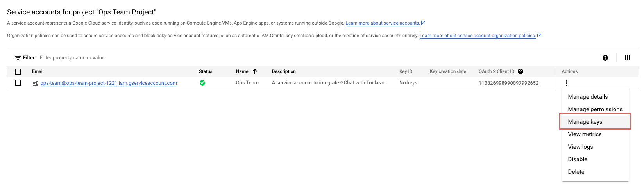Click Delete in the actions menu
Image resolution: width=644 pixels, height=196 pixels.
576,172
